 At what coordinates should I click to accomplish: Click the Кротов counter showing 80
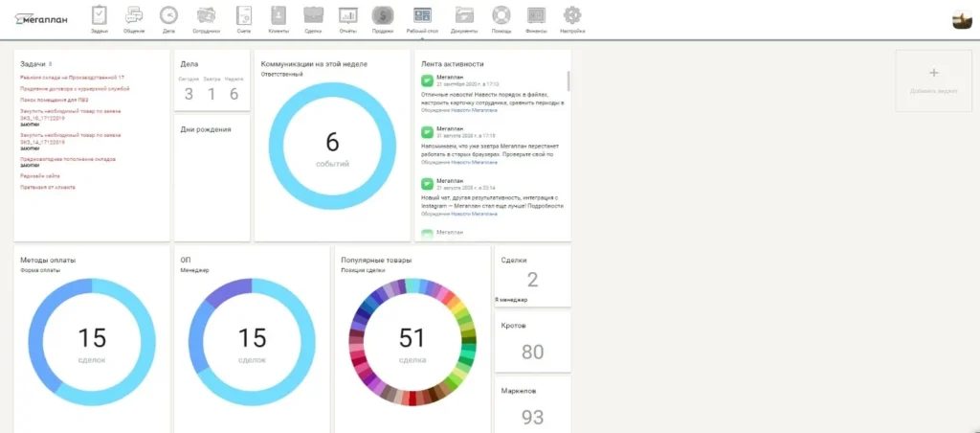coord(532,353)
